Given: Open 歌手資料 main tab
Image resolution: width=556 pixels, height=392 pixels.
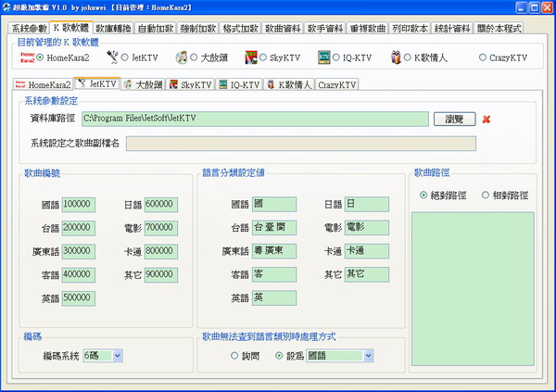Looking at the screenshot, I should (325, 29).
